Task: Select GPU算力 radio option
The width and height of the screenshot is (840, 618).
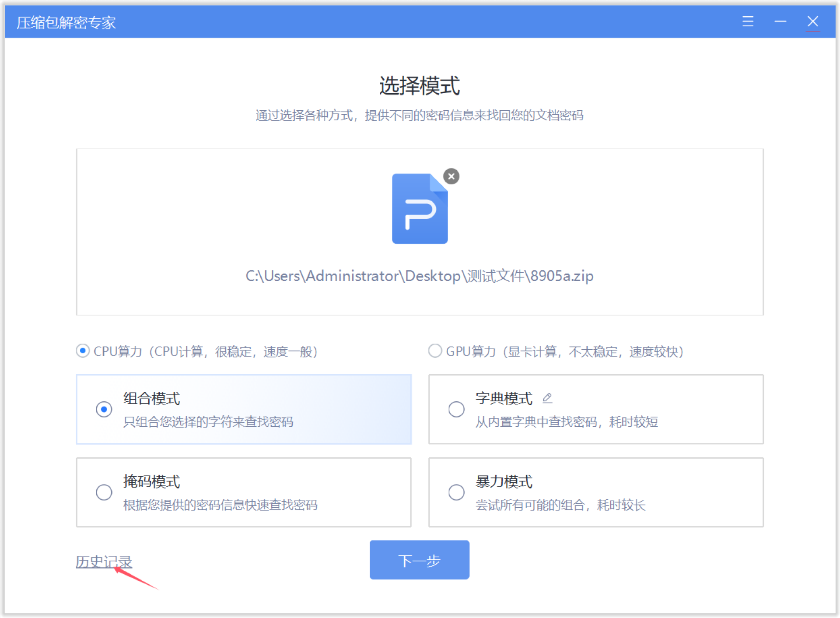Action: click(435, 351)
